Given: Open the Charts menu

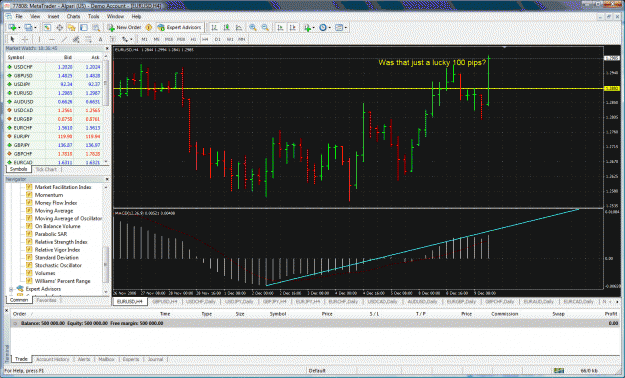Looking at the screenshot, I should tap(73, 16).
